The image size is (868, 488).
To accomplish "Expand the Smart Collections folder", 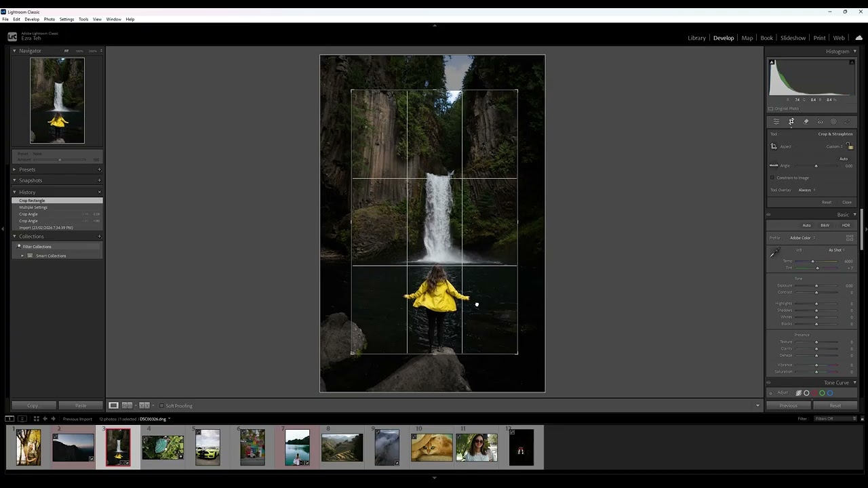I will (x=22, y=256).
